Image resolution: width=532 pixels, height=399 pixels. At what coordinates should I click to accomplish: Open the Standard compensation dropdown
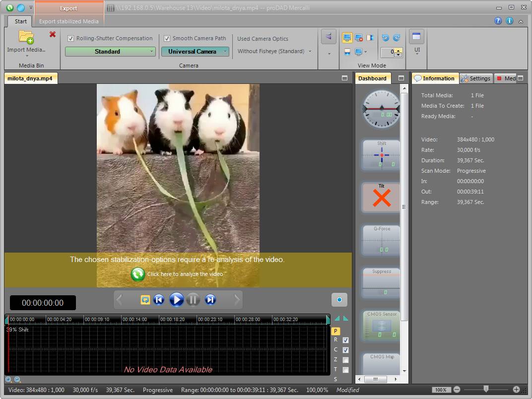click(111, 52)
